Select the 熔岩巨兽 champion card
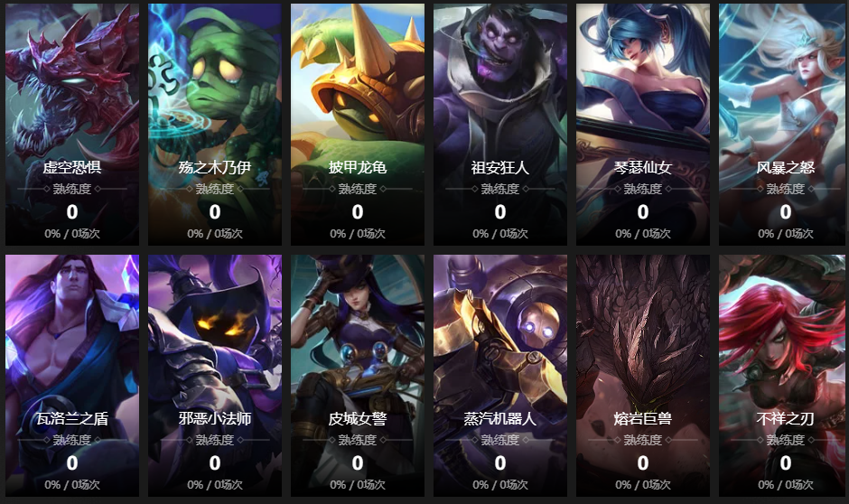849x504 pixels. coord(643,376)
